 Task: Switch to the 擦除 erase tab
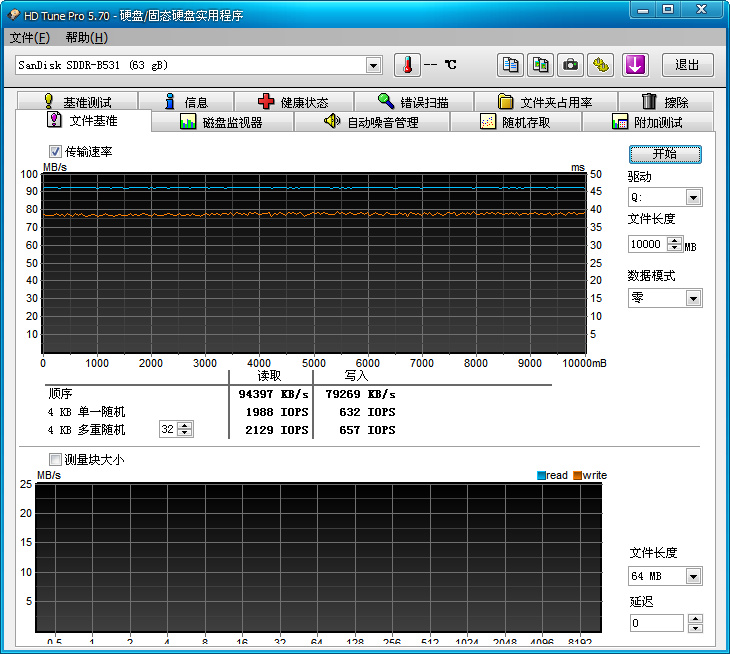click(666, 101)
